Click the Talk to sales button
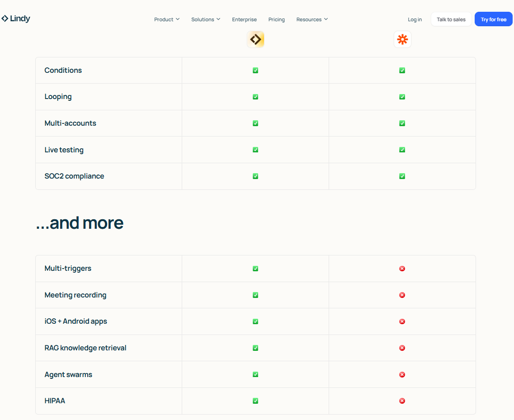 (451, 19)
